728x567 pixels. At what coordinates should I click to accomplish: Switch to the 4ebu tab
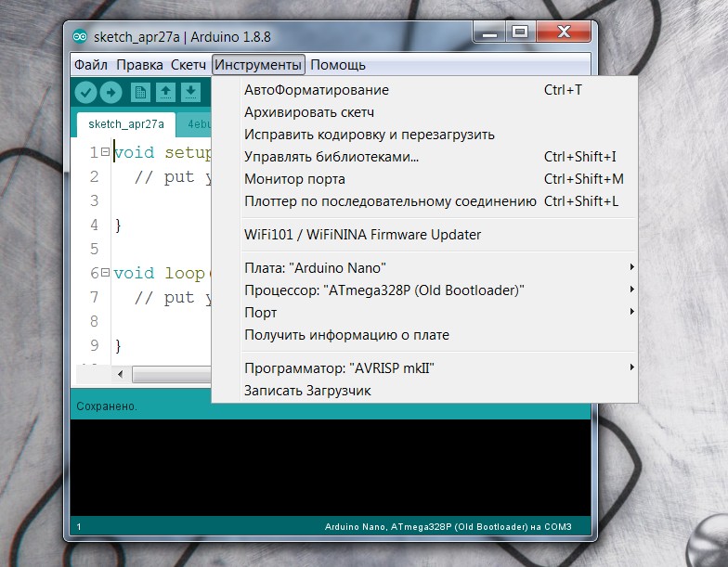[x=195, y=124]
